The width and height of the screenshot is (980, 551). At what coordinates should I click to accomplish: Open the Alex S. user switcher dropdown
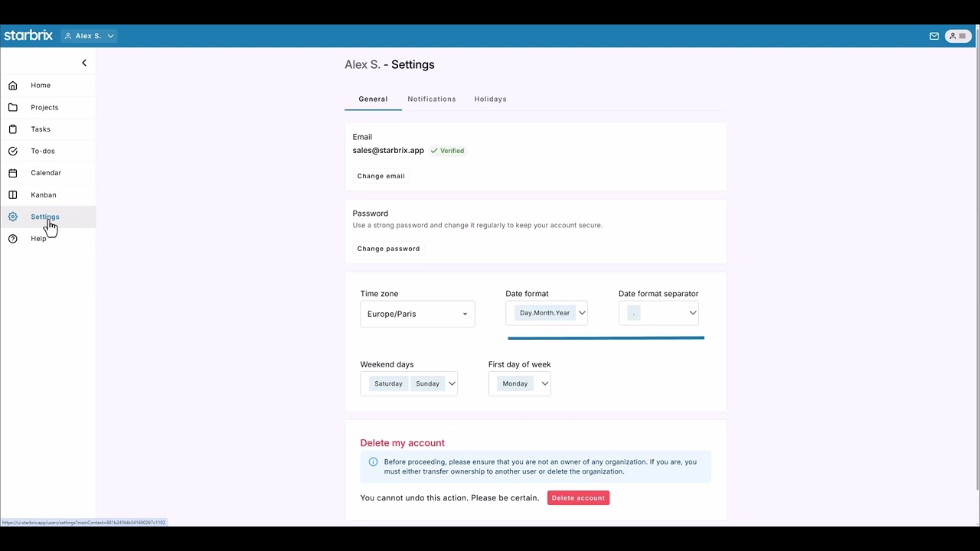tap(89, 36)
